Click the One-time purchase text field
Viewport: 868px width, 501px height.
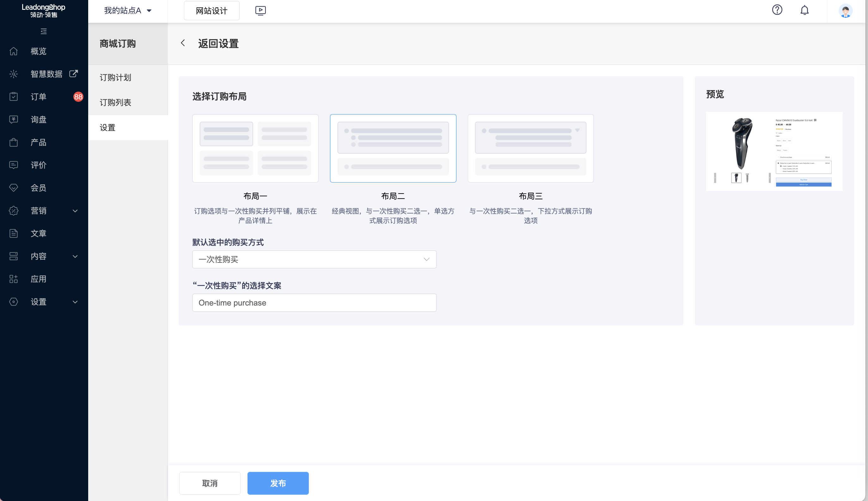point(314,302)
